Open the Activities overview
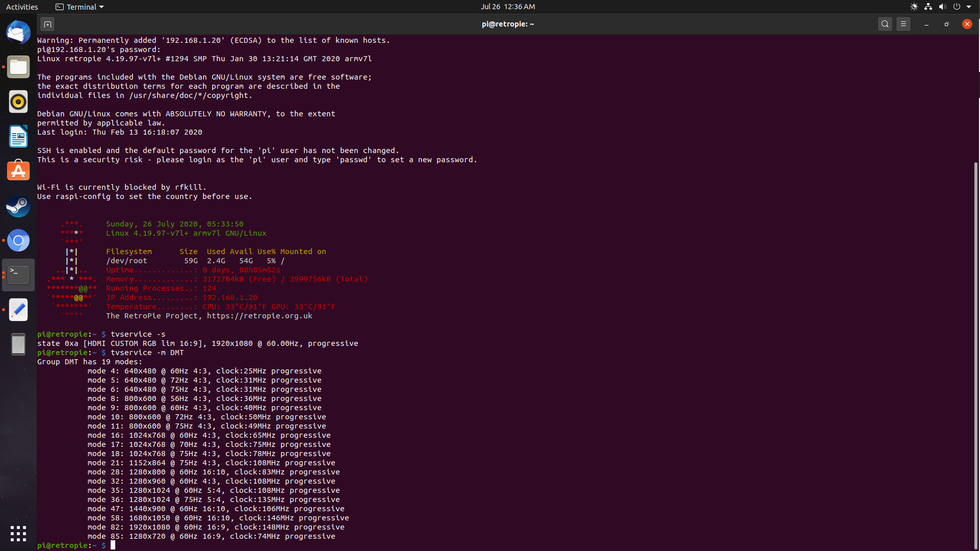Viewport: 980px width, 551px height. click(22, 7)
